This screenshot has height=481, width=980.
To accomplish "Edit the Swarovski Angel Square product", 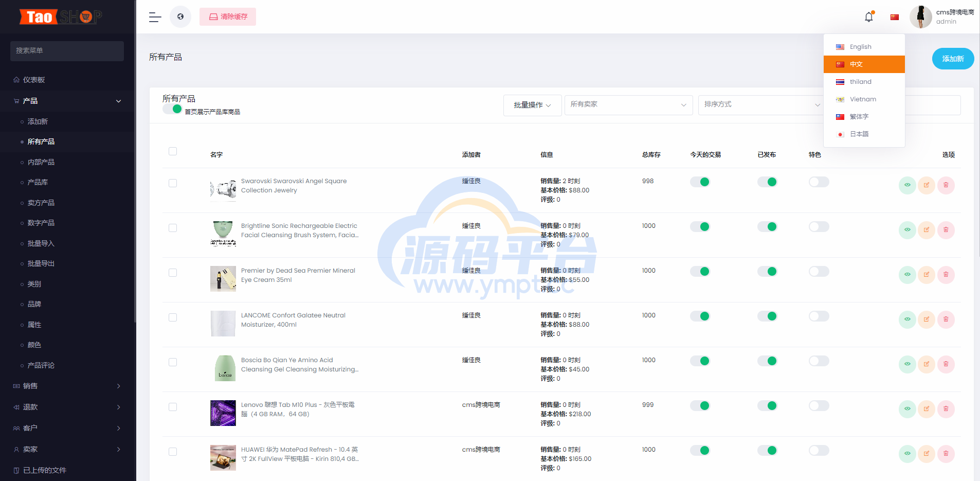I will pos(927,185).
